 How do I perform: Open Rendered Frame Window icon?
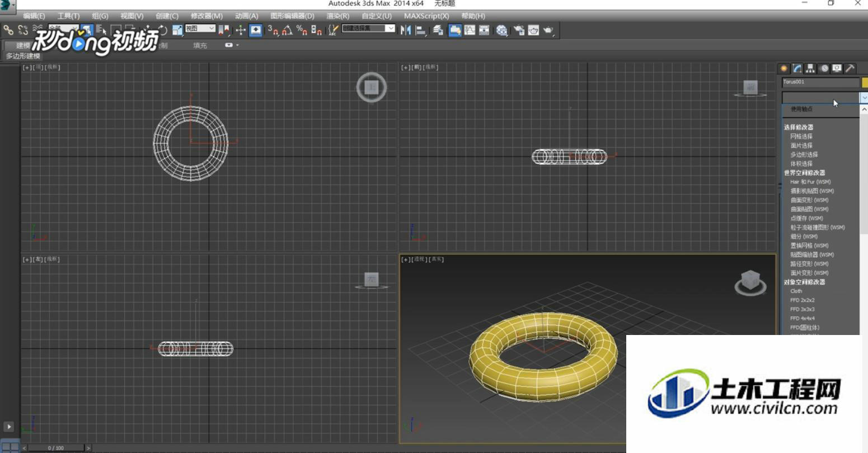(533, 30)
